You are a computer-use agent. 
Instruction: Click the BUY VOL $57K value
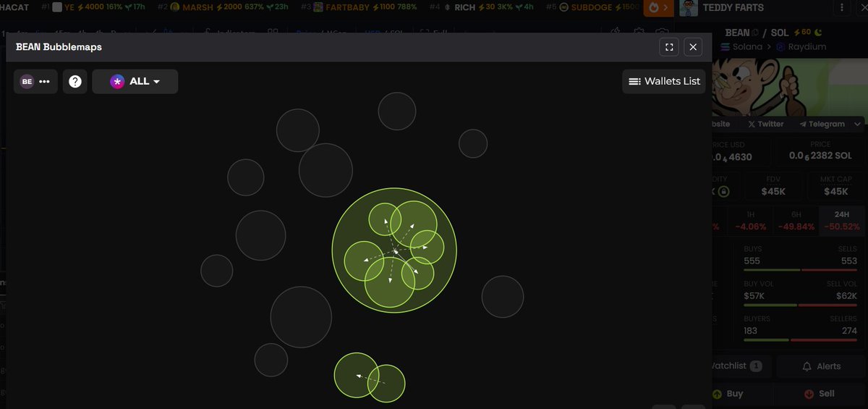[x=755, y=295]
